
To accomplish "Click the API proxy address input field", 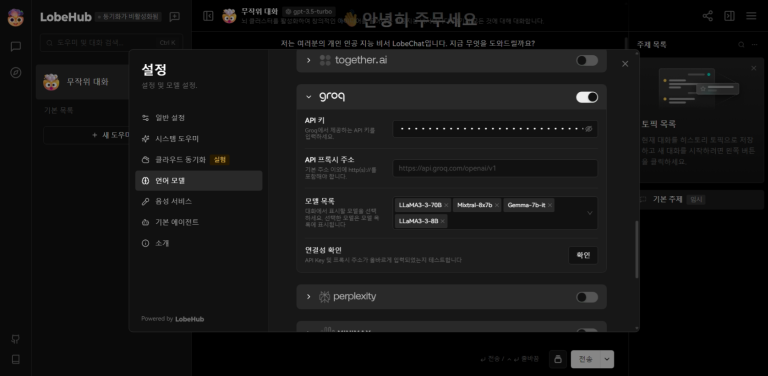I will 495,168.
